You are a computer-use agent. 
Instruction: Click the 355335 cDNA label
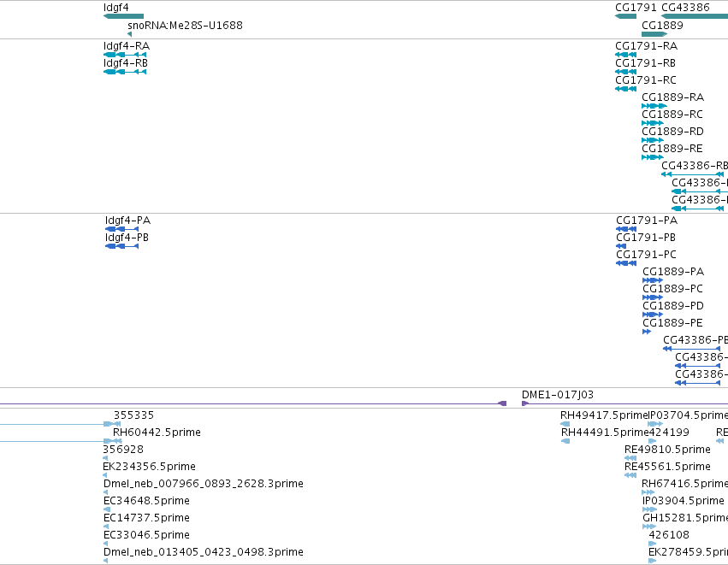(133, 415)
